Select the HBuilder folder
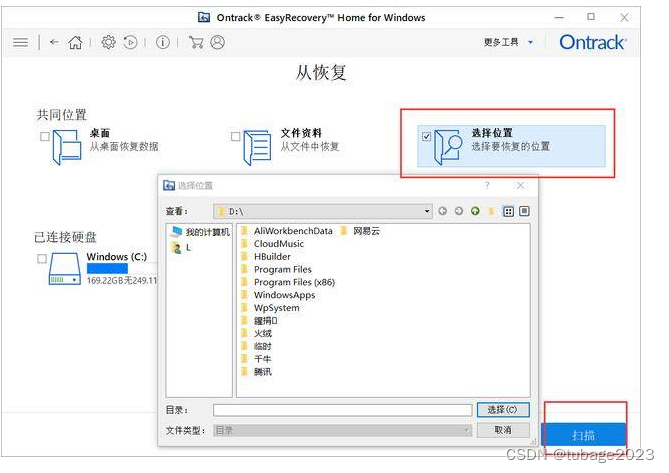669x473 pixels. (x=266, y=257)
